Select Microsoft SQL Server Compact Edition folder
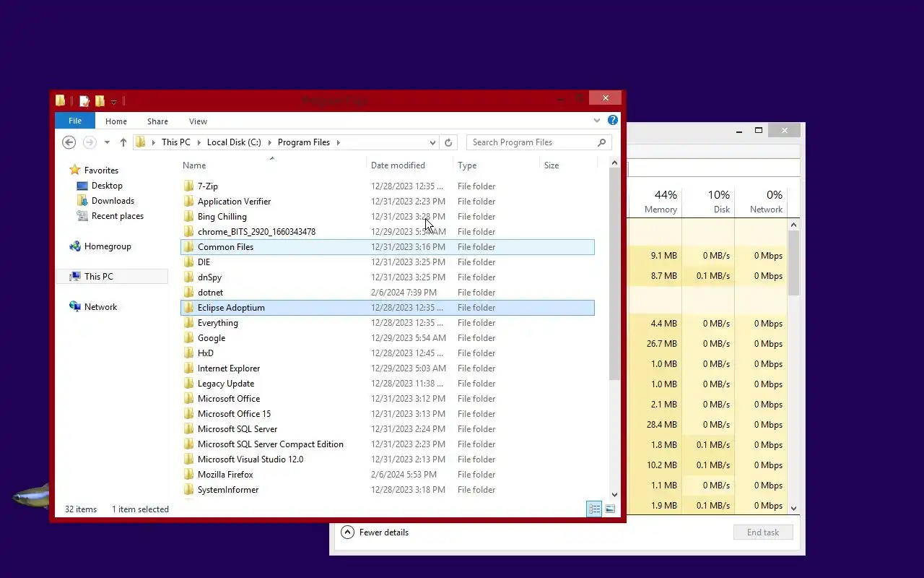 tap(271, 444)
